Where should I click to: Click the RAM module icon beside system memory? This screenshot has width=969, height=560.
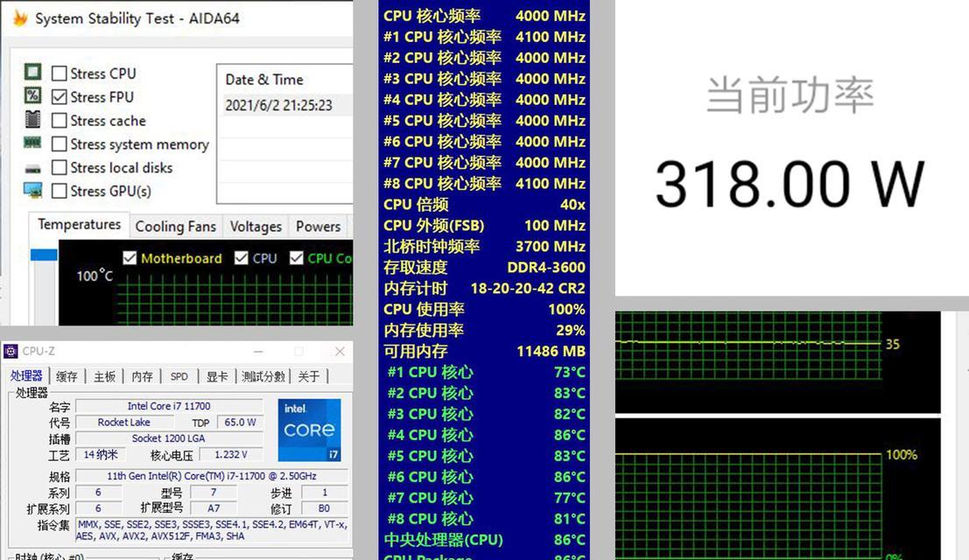32,143
